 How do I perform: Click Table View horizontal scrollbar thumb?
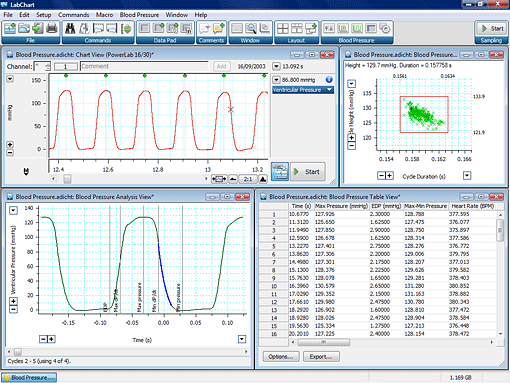point(324,342)
